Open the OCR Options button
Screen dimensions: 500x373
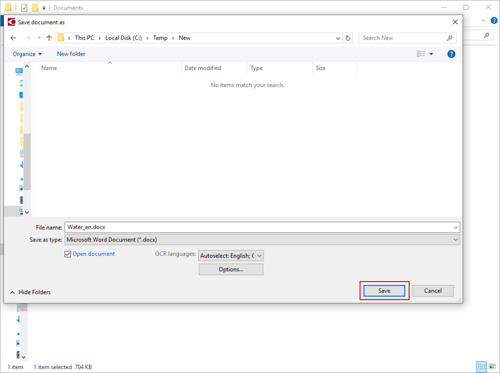231,269
